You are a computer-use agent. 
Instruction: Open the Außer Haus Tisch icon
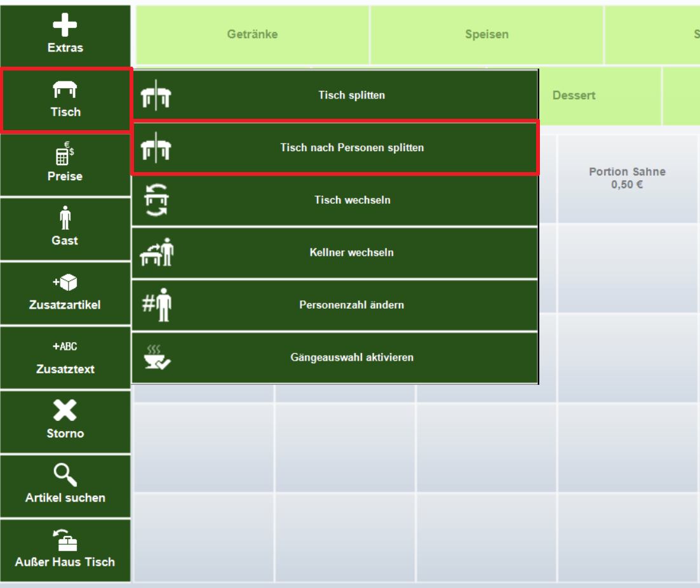[x=65, y=540]
